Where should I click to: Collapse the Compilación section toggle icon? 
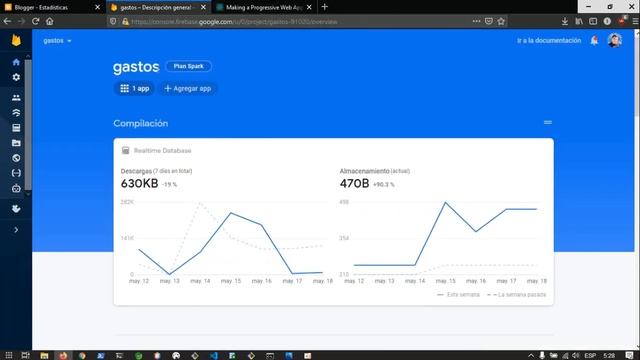click(x=548, y=122)
